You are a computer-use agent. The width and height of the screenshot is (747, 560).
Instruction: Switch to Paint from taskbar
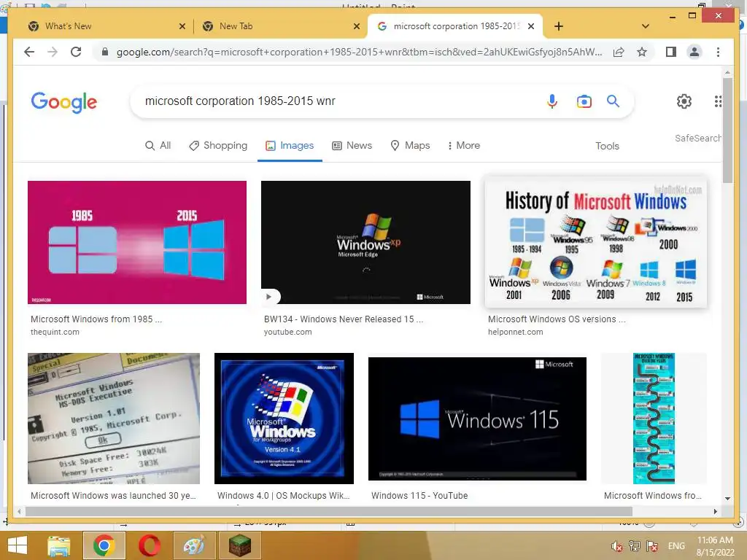(x=194, y=545)
